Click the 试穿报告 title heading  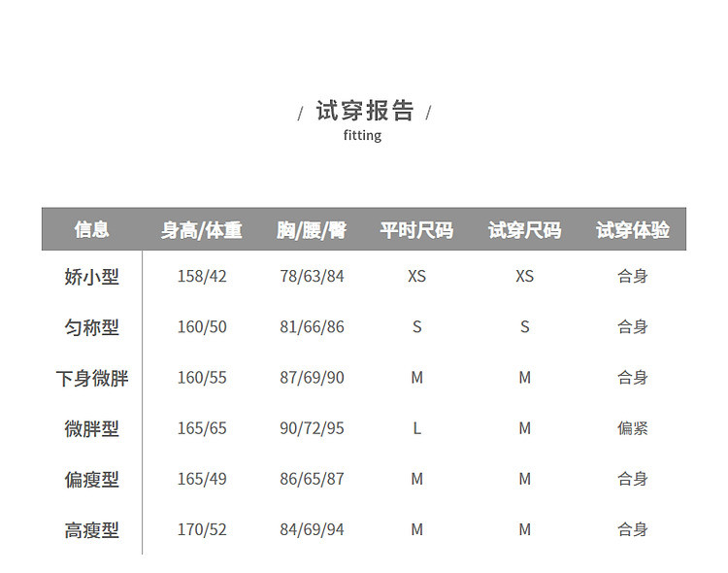pyautogui.click(x=364, y=111)
